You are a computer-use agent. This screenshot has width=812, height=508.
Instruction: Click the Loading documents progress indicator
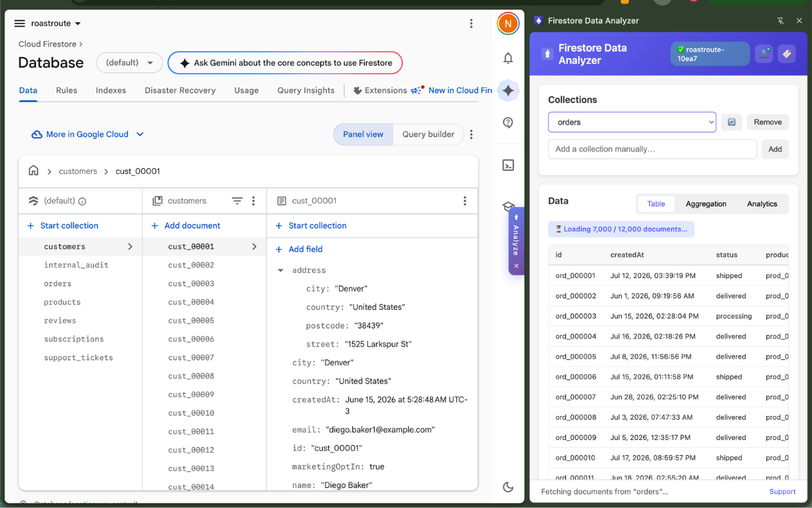pos(621,229)
